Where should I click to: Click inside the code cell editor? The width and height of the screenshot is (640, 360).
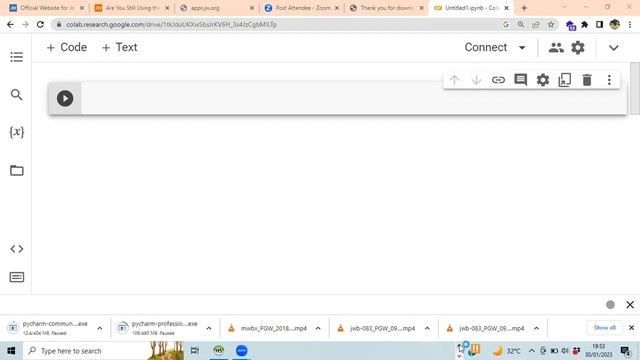[353, 98]
